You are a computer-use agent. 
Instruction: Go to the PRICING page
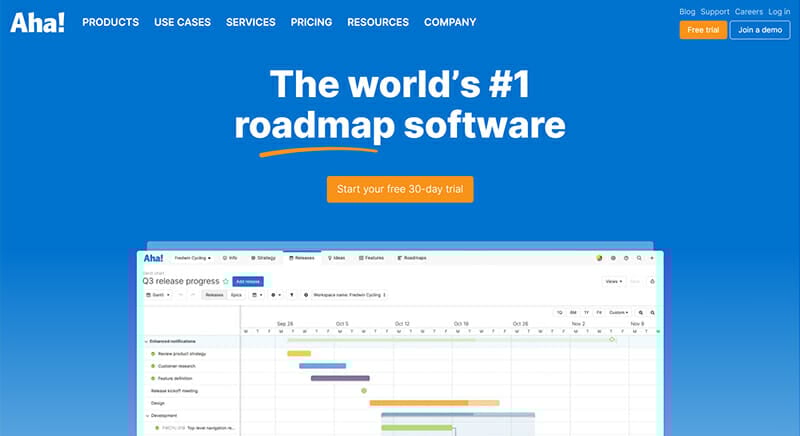click(x=311, y=22)
